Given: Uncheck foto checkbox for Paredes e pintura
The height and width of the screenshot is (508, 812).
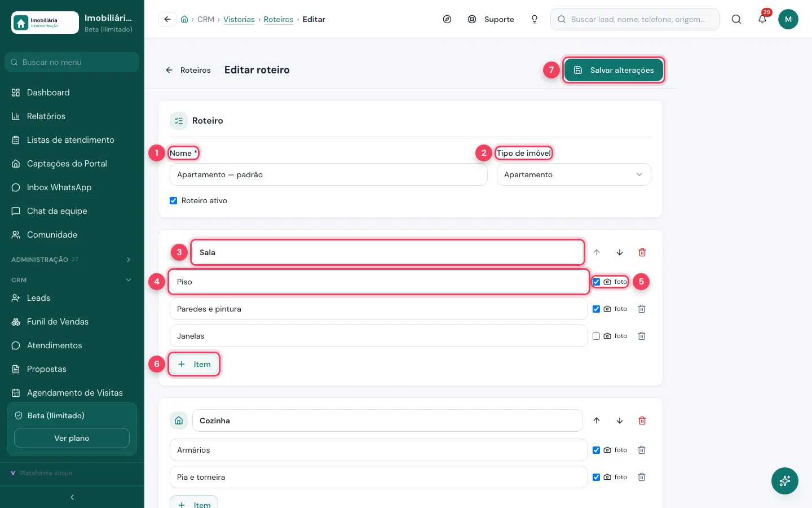Looking at the screenshot, I should (x=596, y=309).
